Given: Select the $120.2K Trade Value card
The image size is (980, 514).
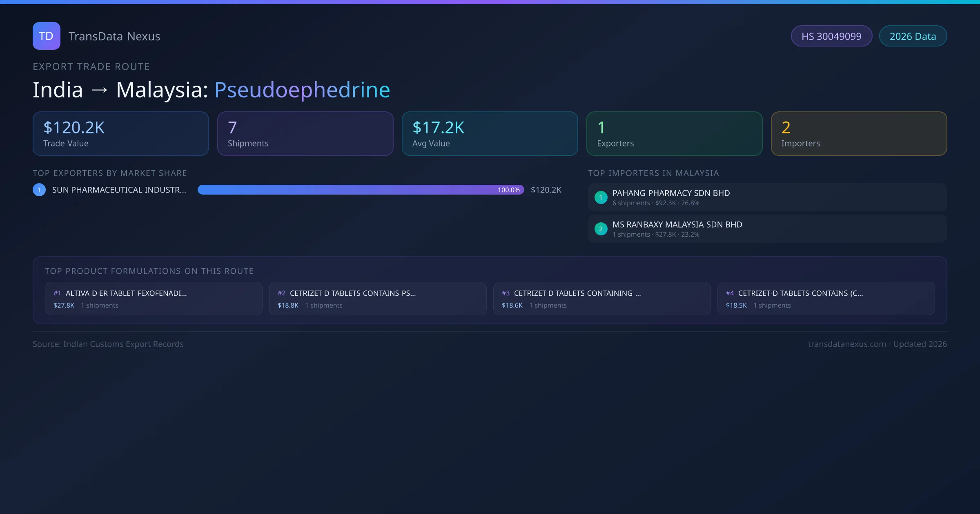Looking at the screenshot, I should point(120,133).
